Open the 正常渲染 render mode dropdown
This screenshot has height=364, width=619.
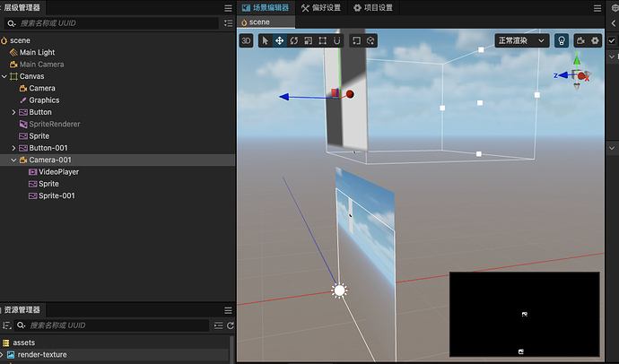click(x=522, y=40)
